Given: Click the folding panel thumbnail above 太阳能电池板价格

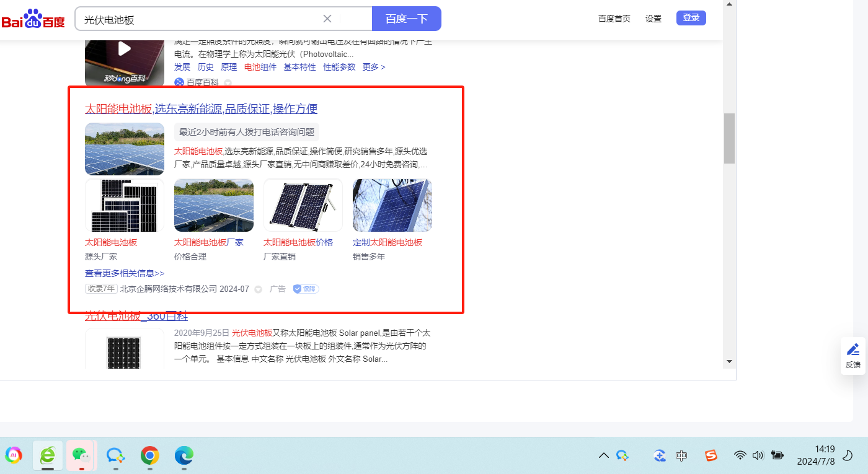Looking at the screenshot, I should [303, 206].
